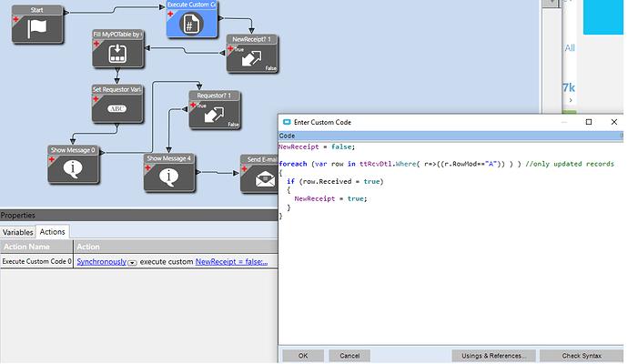This screenshot has width=628, height=364.
Task: Click red plus marker on Start node
Action: pos(15,19)
